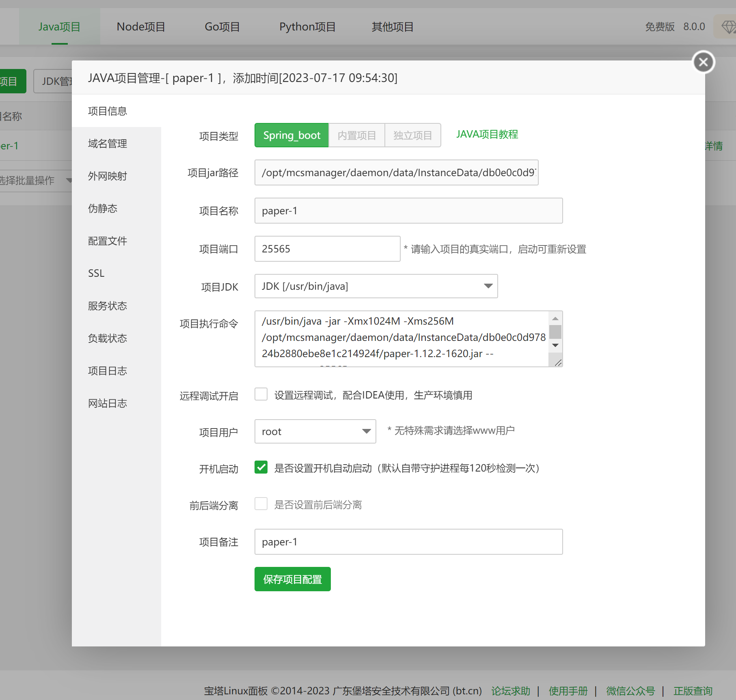Open 网站日志 in the sidebar

click(x=117, y=403)
